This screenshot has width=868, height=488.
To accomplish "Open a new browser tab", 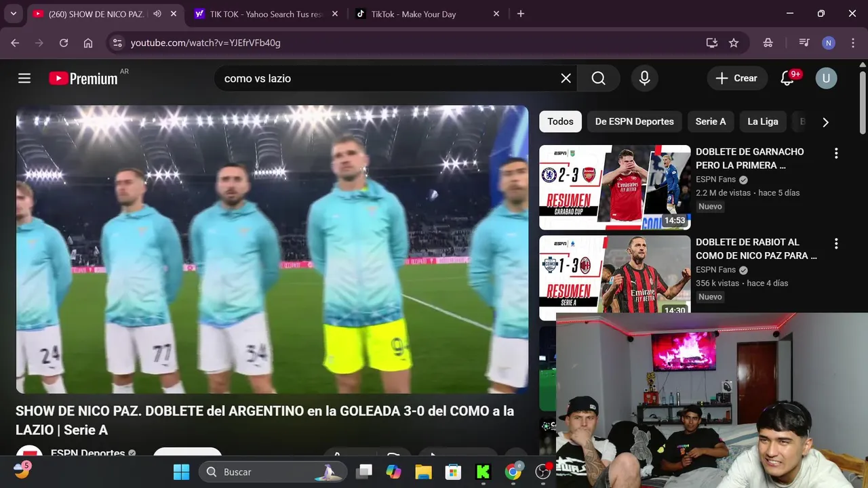I will [x=521, y=14].
